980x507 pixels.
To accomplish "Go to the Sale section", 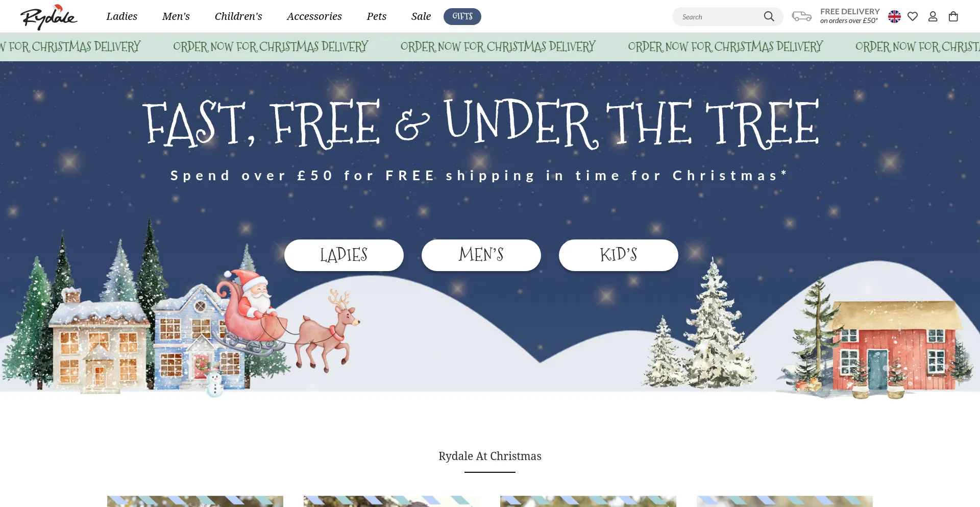I will (421, 16).
